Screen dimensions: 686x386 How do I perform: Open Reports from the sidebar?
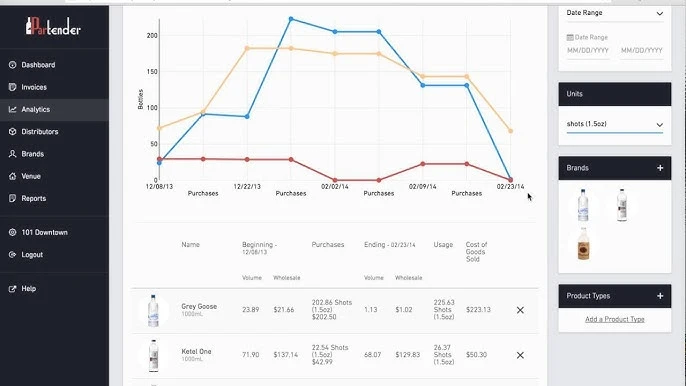click(x=54, y=199)
